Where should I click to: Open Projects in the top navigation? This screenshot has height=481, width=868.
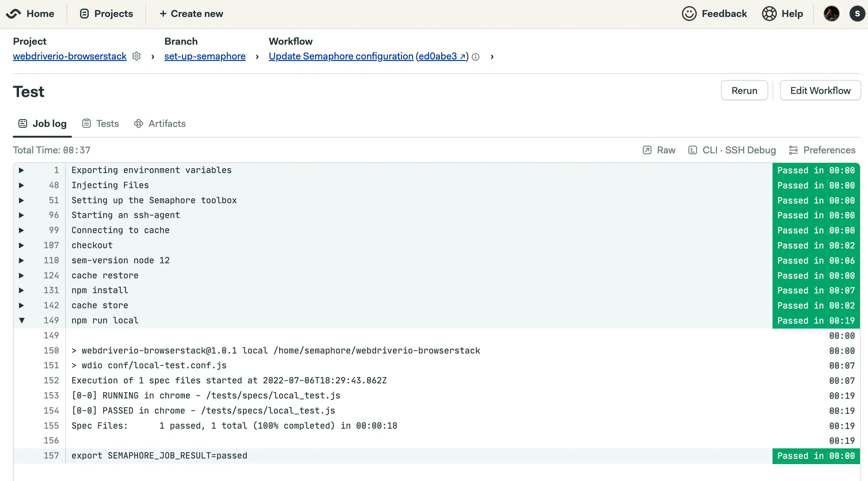point(107,14)
